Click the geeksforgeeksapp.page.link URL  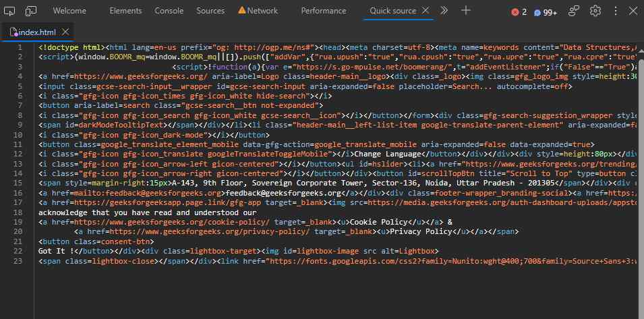pos(167,203)
